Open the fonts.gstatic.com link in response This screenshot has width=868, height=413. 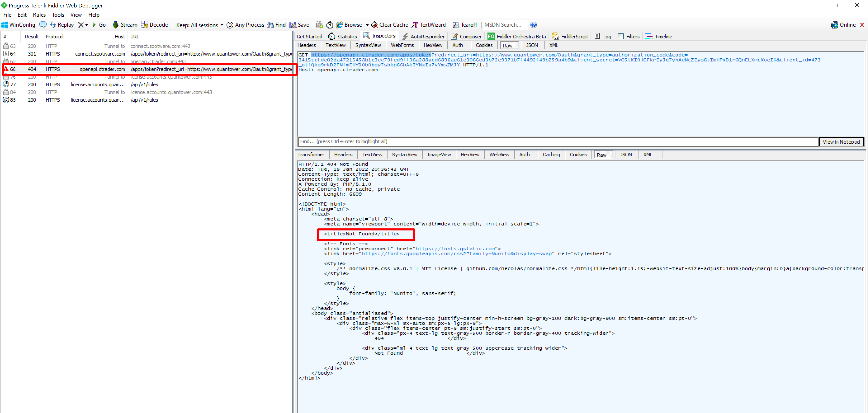[x=455, y=249]
